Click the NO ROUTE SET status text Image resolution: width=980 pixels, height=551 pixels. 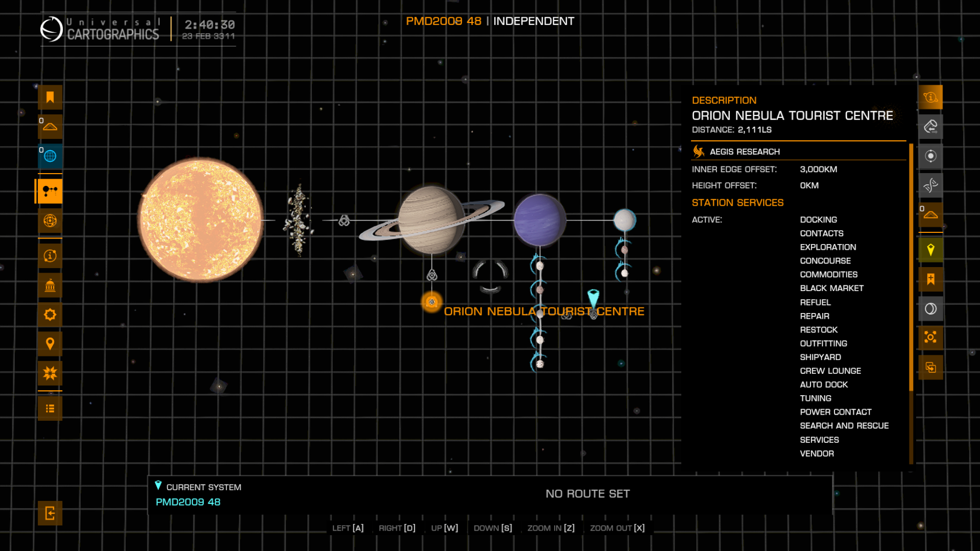click(587, 494)
